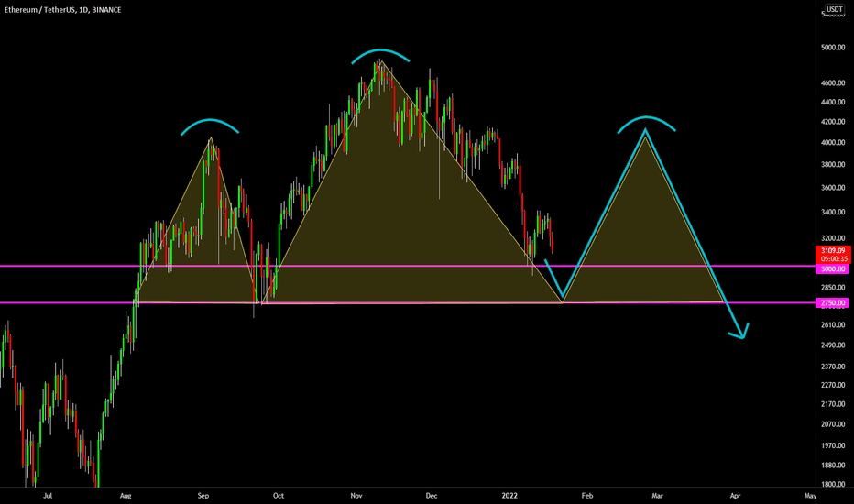The image size is (854, 504).
Task: Click the Apr label on time axis
Action: (x=735, y=495)
